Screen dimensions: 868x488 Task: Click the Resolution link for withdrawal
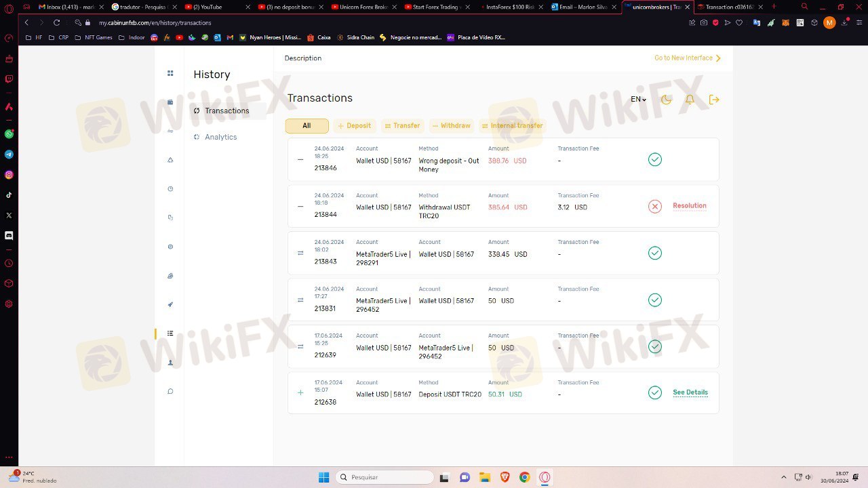click(x=689, y=206)
